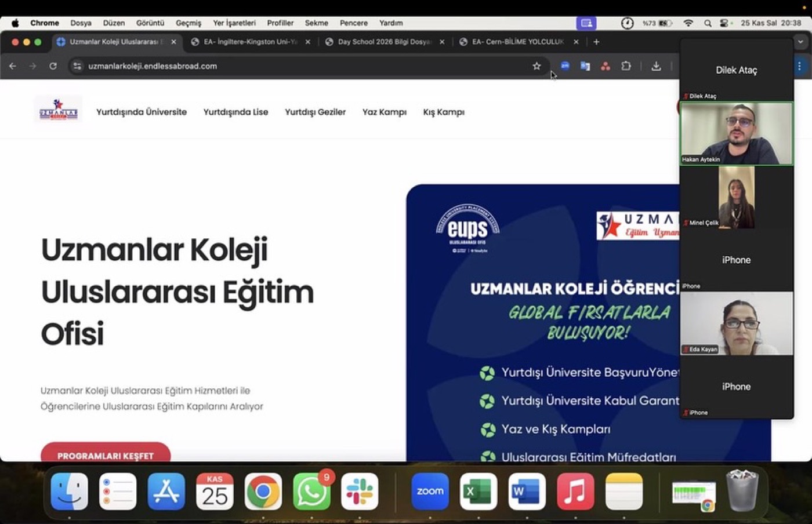Click the purple screen sharing menu bar icon

coord(586,23)
